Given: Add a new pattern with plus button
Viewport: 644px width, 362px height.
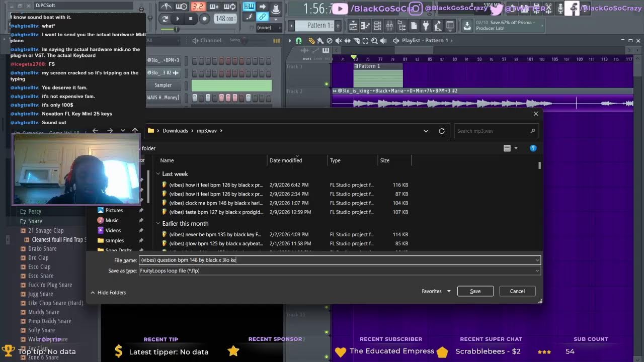Looking at the screenshot, I should coord(338,26).
